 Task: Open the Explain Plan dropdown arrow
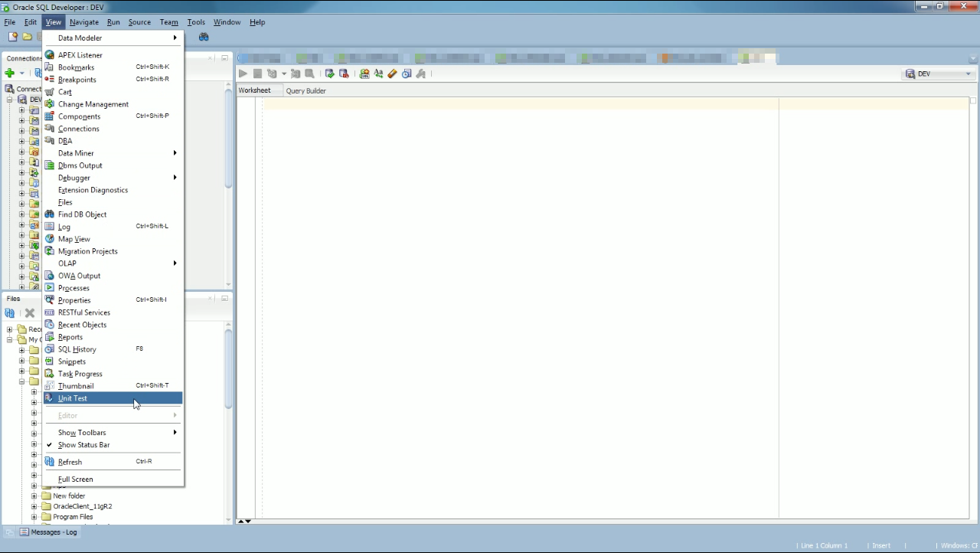(x=283, y=74)
